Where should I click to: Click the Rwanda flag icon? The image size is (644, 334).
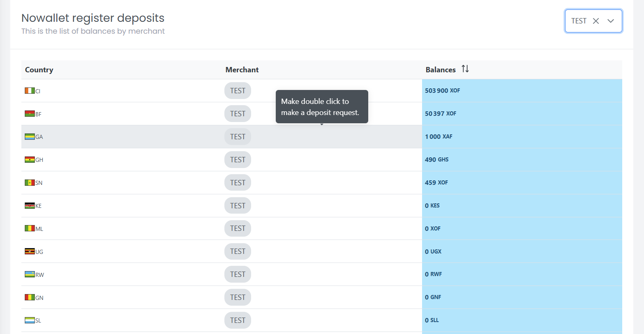point(30,274)
